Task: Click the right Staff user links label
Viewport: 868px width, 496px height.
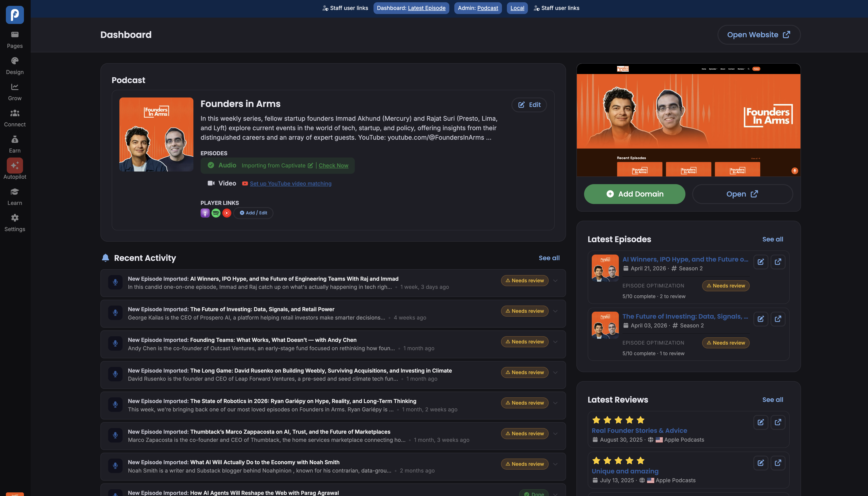Action: click(x=556, y=8)
